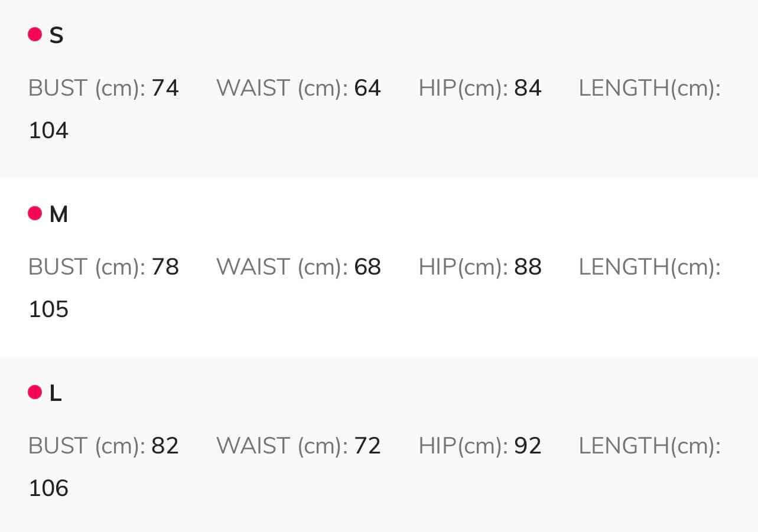The image size is (758, 532).
Task: Click the waist value 64
Action: pos(367,89)
